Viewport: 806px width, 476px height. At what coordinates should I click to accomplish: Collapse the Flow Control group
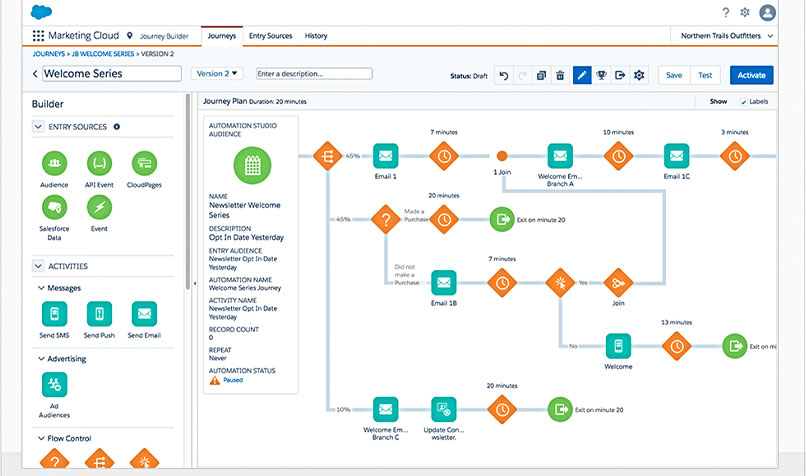coord(41,438)
